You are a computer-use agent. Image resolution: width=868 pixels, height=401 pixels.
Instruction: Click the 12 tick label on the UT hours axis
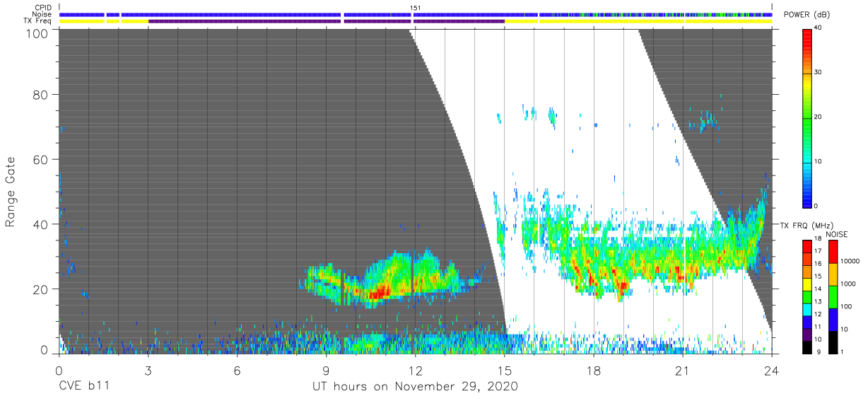pyautogui.click(x=415, y=370)
